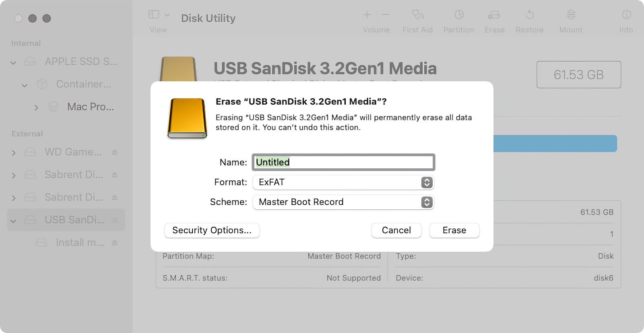Open Security Options in the dialog
The width and height of the screenshot is (644, 333).
point(212,230)
